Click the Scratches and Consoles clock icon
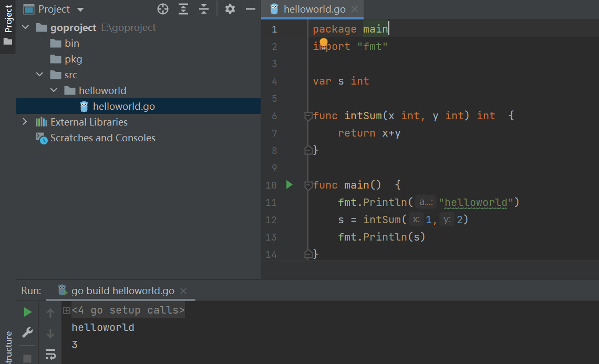Screen dimensions: 599x364 tap(42, 138)
